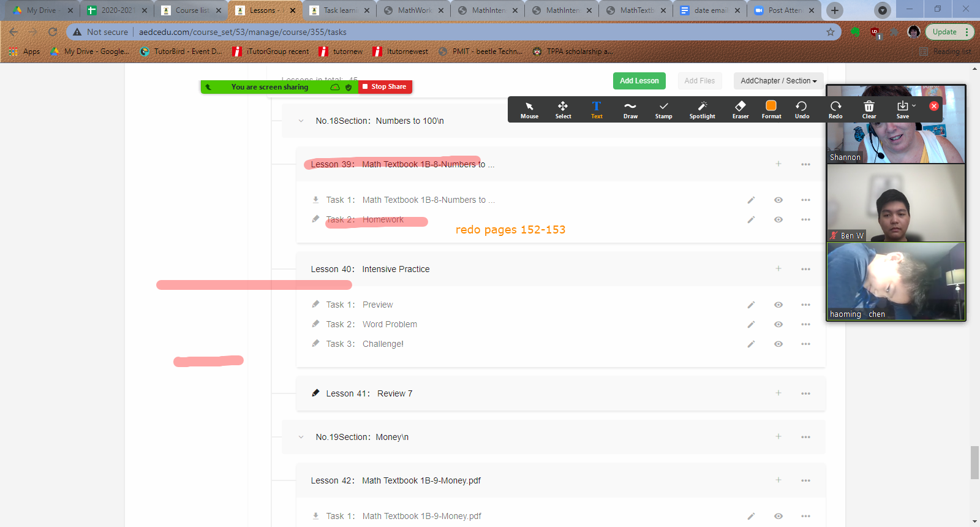
Task: Toggle visibility of Lesson 39 Task 1
Action: (778, 200)
